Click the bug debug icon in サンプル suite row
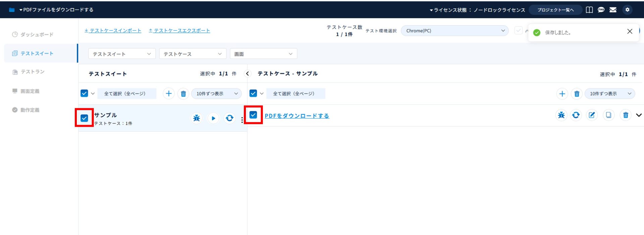This screenshot has width=644, height=235. coord(197,118)
